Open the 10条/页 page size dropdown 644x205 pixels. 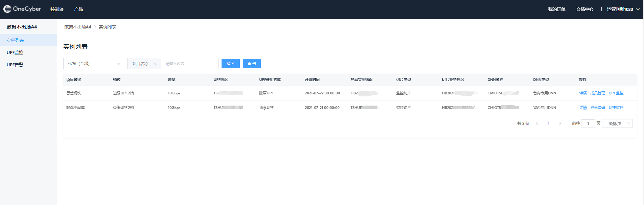click(x=617, y=123)
